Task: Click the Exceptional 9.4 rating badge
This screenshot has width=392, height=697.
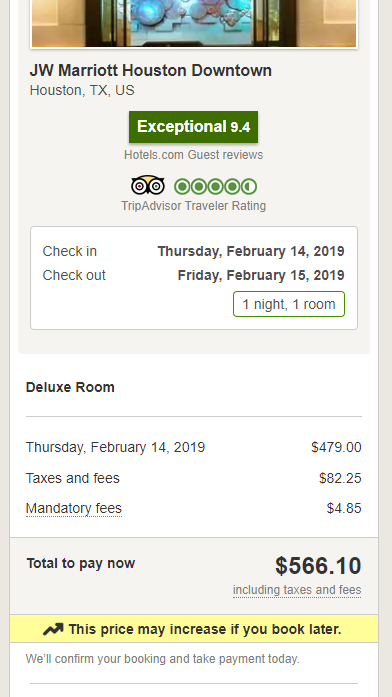Action: [x=193, y=127]
